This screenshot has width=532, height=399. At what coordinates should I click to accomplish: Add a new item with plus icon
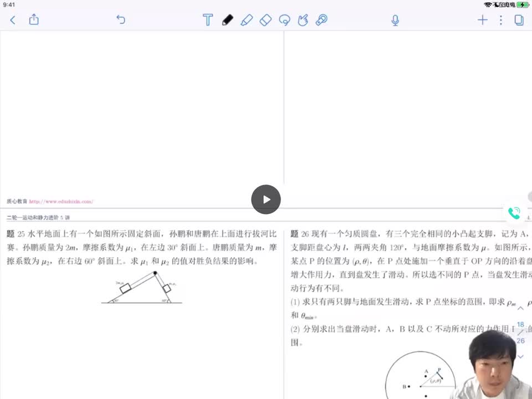tap(483, 20)
